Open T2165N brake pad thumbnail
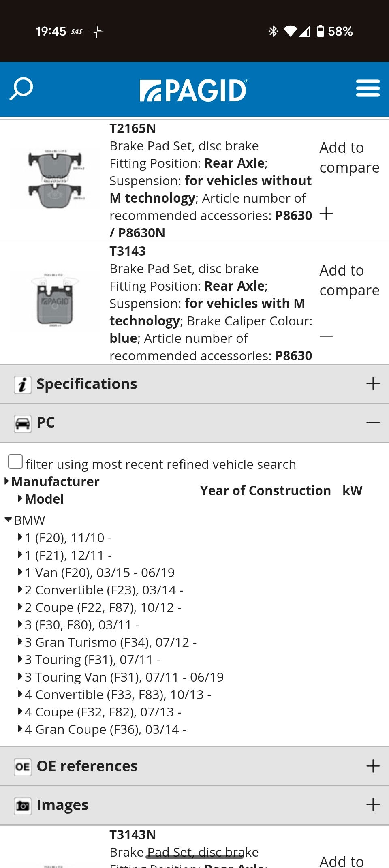This screenshot has width=389, height=868. pyautogui.click(x=55, y=179)
